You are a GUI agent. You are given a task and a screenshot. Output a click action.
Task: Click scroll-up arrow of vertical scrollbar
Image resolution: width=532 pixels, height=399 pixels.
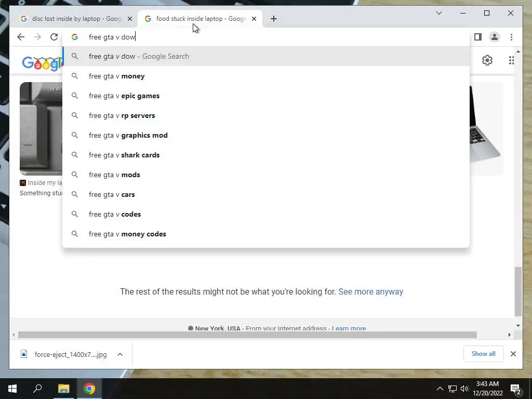(518, 51)
